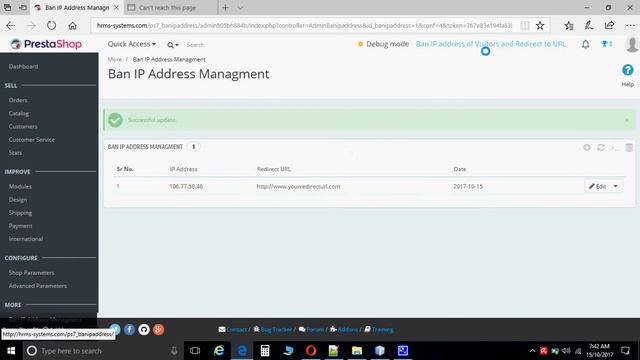Open Stats in the sidebar
The width and height of the screenshot is (640, 360).
tap(15, 153)
